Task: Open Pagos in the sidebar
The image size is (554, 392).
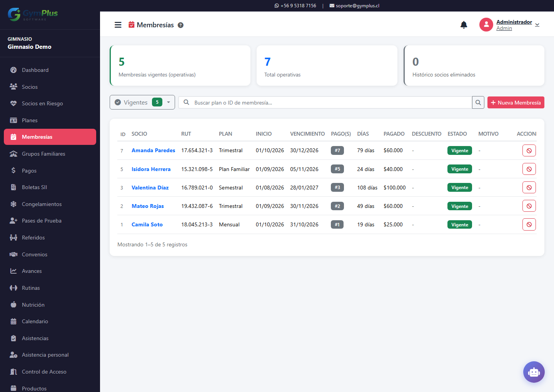Action: [x=50, y=171]
